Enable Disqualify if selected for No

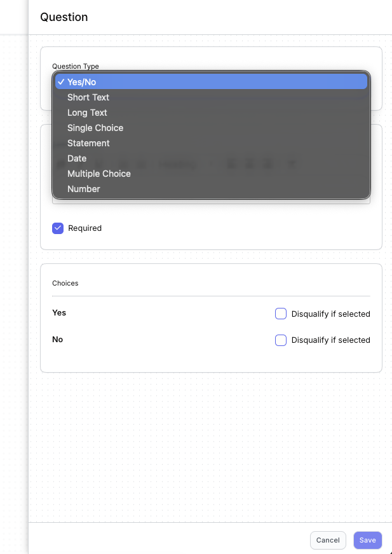(281, 340)
